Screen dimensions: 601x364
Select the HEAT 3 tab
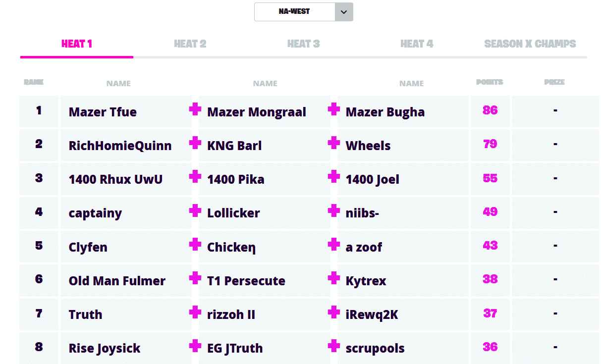click(x=303, y=44)
